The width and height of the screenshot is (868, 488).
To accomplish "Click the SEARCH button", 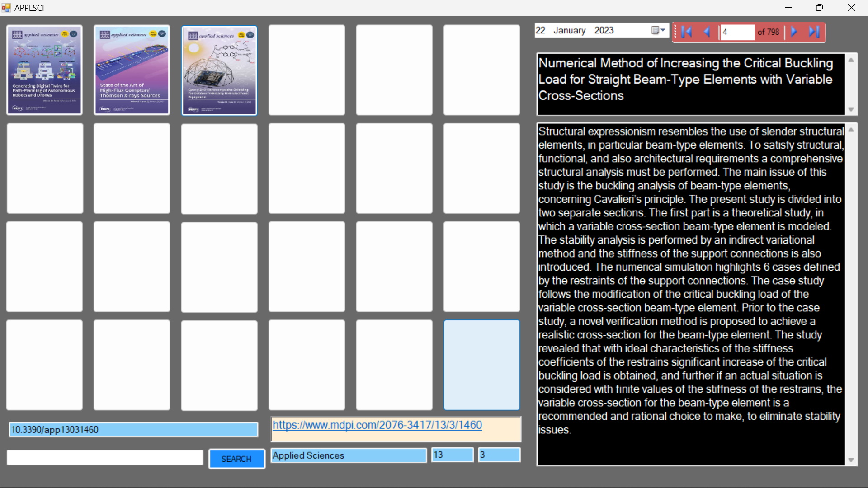I will 236,459.
